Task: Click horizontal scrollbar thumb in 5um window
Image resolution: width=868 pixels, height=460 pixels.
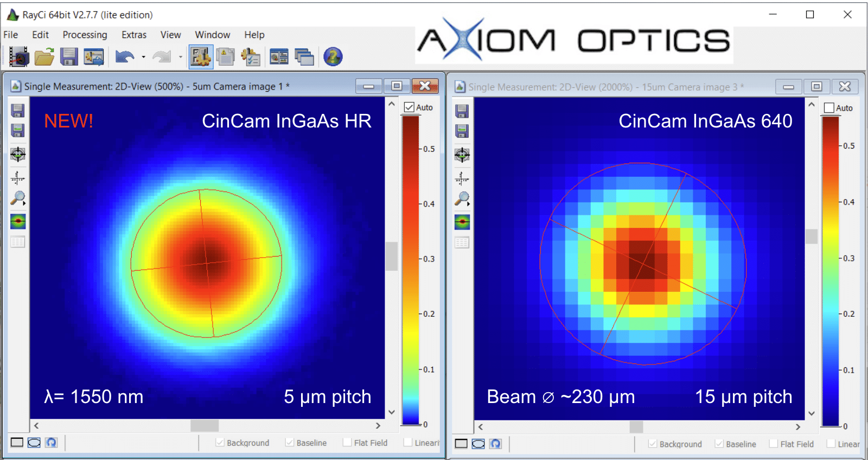Action: 205,426
